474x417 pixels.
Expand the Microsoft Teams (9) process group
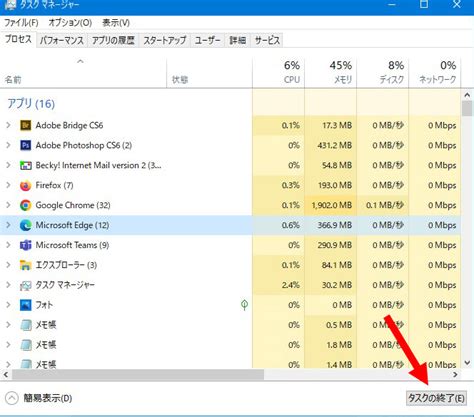(x=8, y=245)
